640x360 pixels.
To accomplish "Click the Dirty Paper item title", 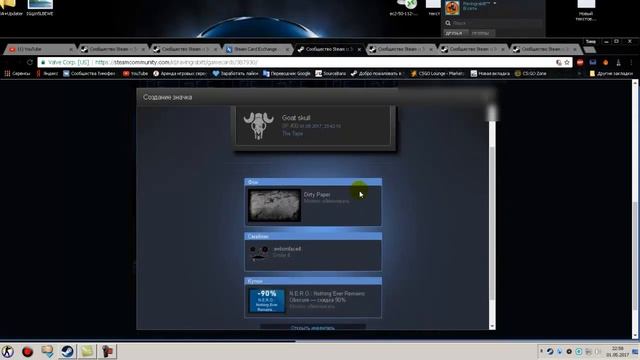I will (x=317, y=195).
